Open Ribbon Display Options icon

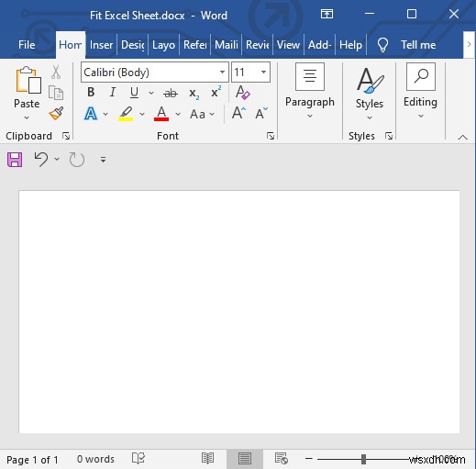click(x=327, y=14)
